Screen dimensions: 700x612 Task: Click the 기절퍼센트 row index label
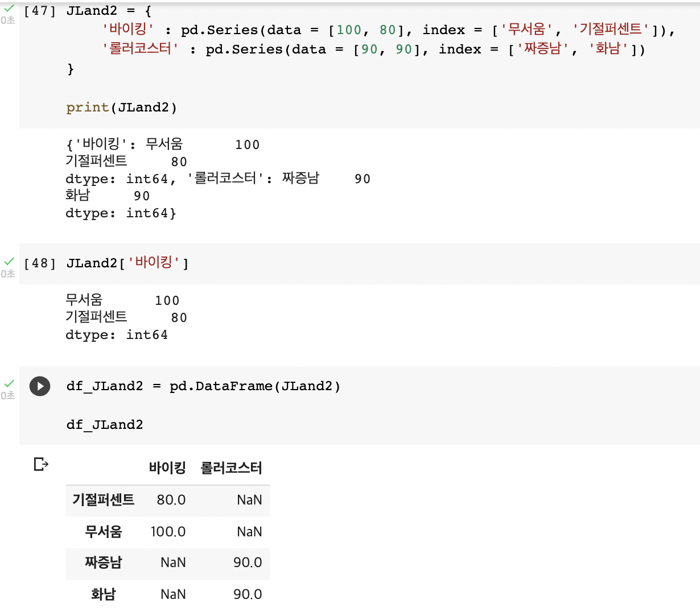click(103, 500)
